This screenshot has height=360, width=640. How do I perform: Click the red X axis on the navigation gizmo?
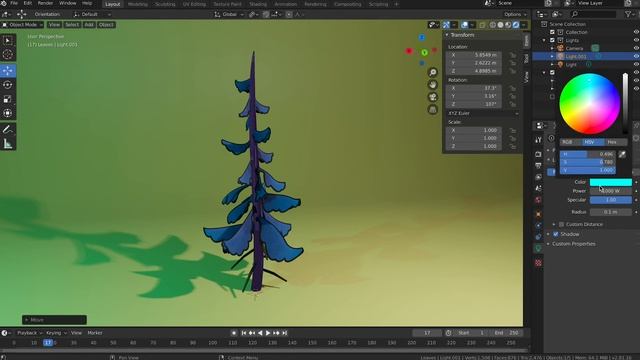409,51
